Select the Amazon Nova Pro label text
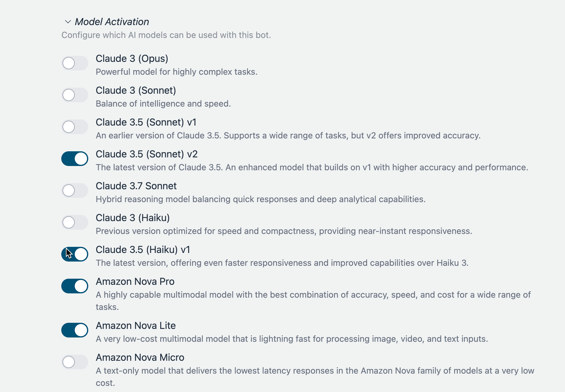Image resolution: width=565 pixels, height=392 pixels. tap(135, 281)
